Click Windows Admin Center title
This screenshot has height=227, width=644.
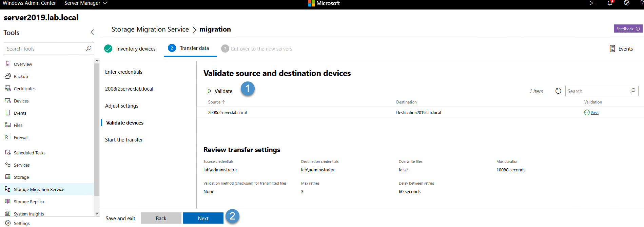tap(29, 3)
